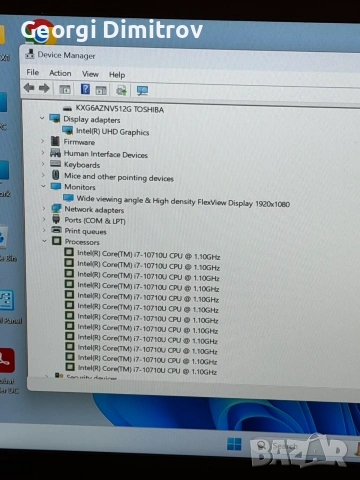Select the Monitors category label

80,187
